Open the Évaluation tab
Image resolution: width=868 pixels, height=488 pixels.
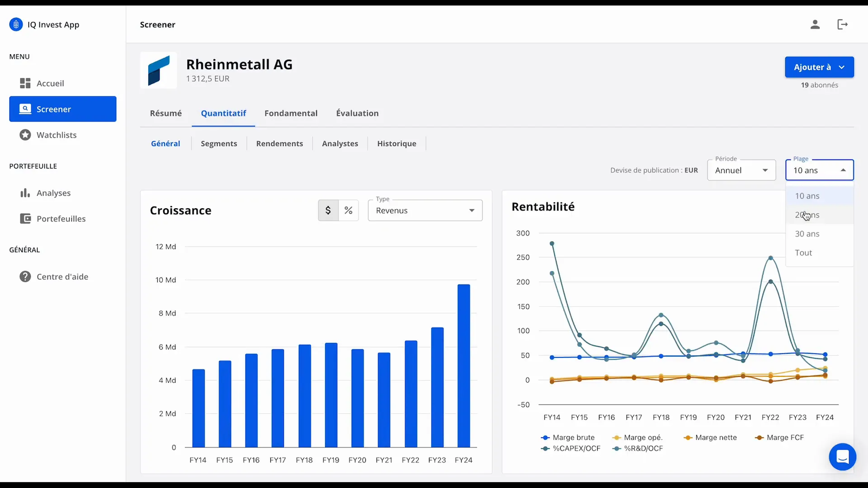click(358, 113)
